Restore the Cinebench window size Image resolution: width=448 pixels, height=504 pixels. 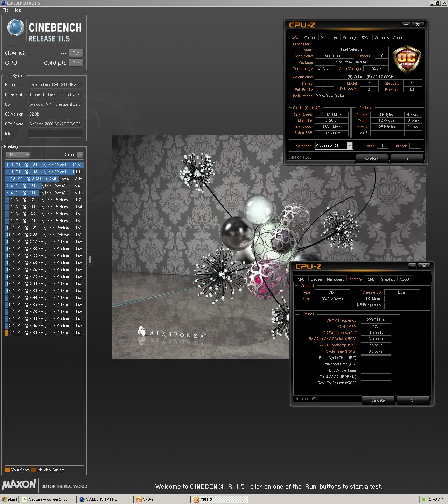tap(437, 3)
